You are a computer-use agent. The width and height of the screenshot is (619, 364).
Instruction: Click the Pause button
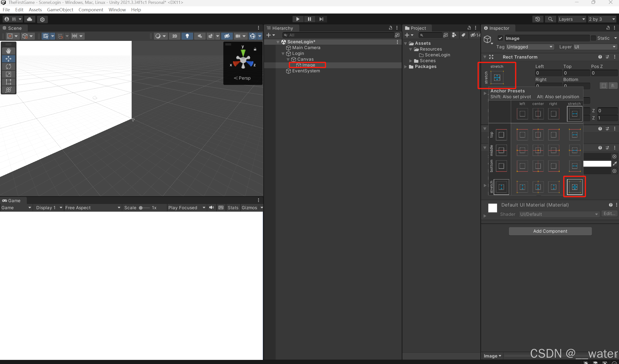tap(309, 19)
